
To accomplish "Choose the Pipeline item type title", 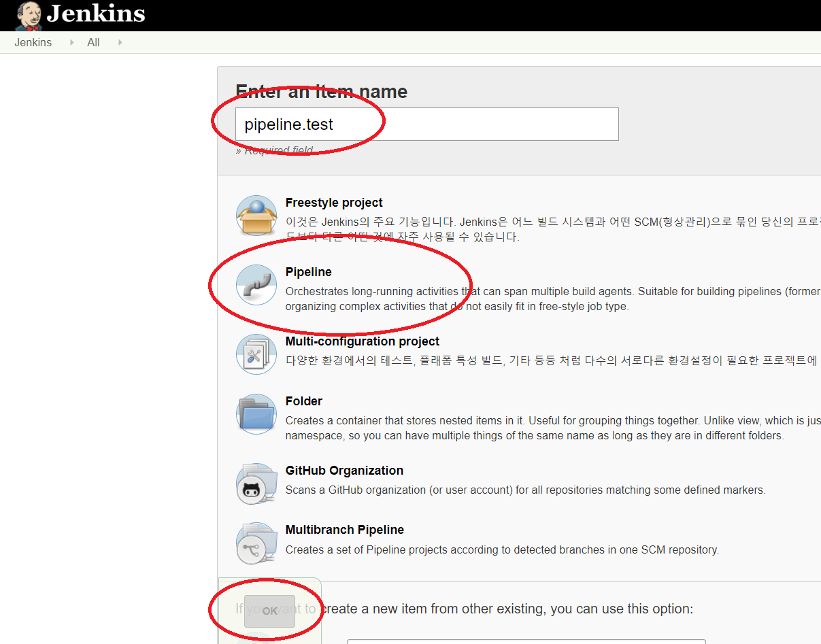I will click(x=309, y=272).
